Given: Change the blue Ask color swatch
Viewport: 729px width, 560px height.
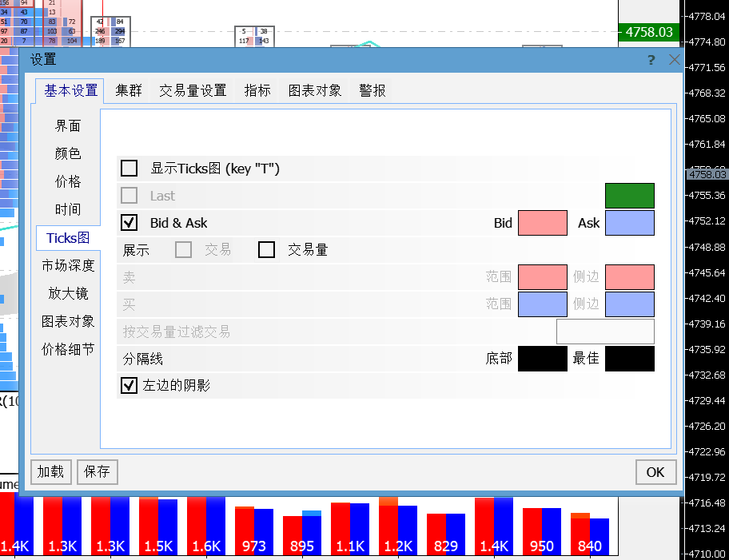Looking at the screenshot, I should click(x=629, y=223).
